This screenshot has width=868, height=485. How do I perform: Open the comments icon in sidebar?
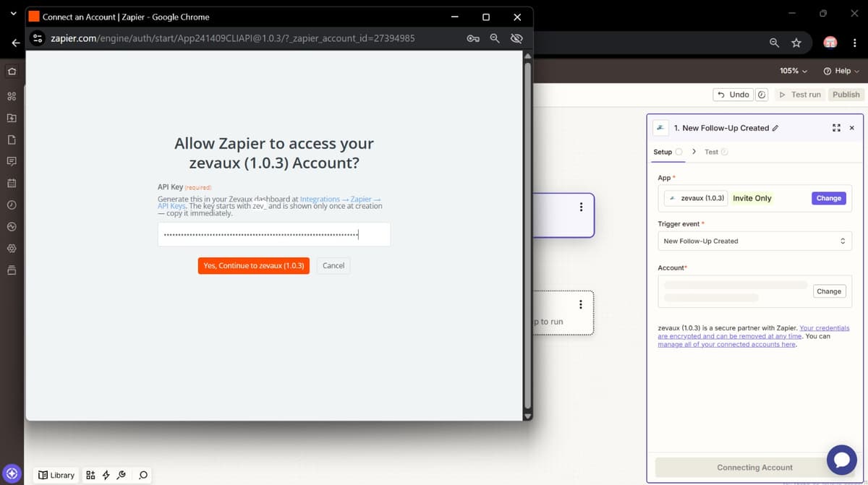(12, 161)
